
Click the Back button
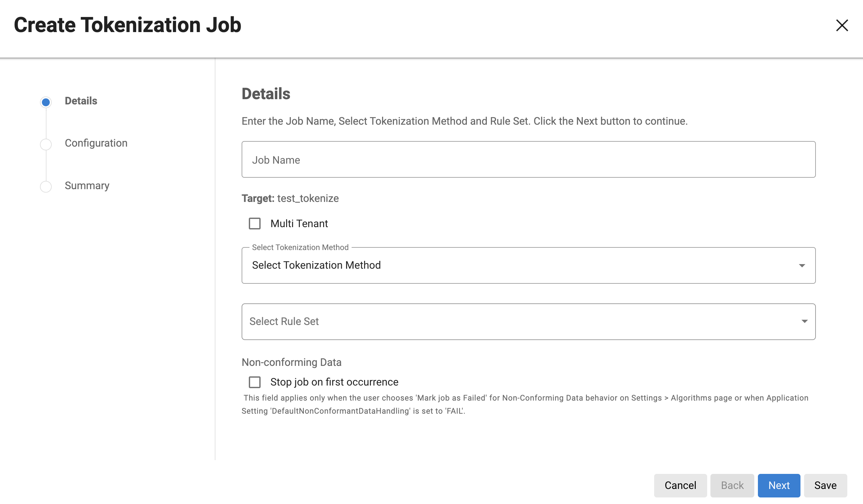pyautogui.click(x=732, y=485)
